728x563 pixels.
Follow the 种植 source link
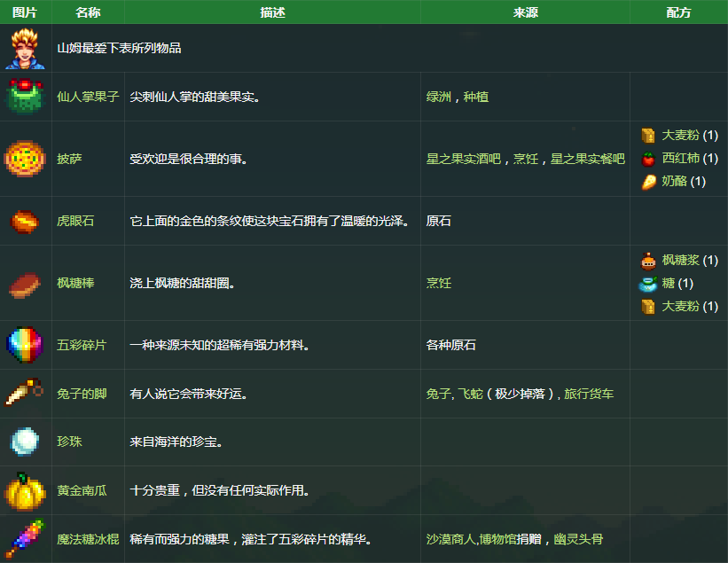pos(476,97)
